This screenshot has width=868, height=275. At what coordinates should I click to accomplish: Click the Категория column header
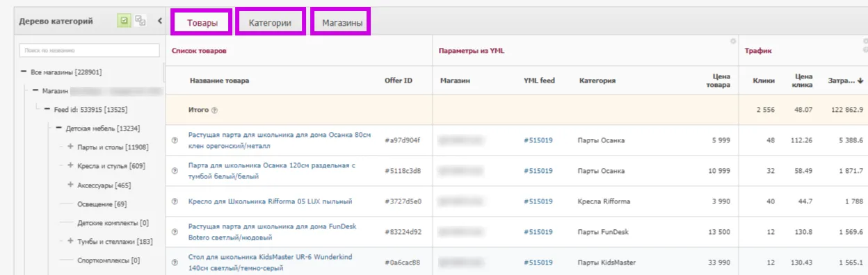(597, 81)
